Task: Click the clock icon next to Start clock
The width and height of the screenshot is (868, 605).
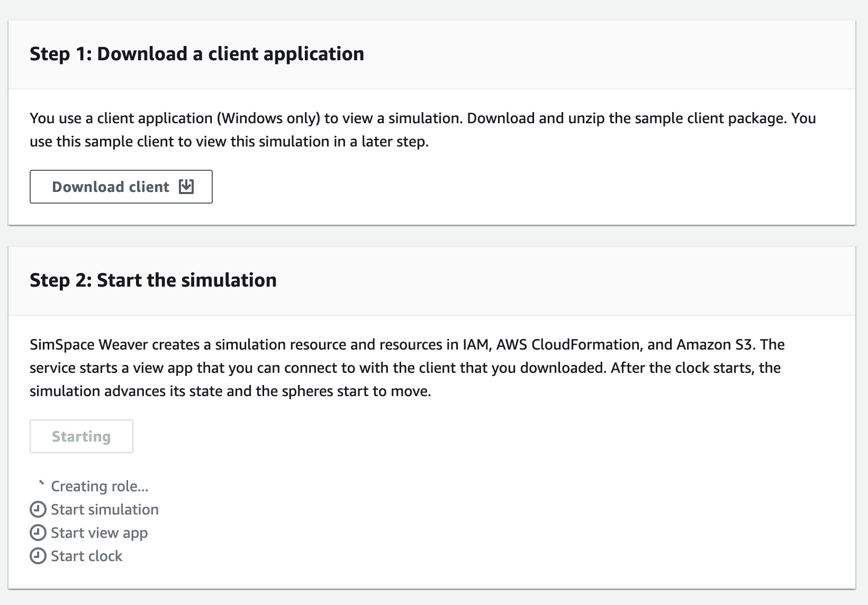Action: pos(38,556)
